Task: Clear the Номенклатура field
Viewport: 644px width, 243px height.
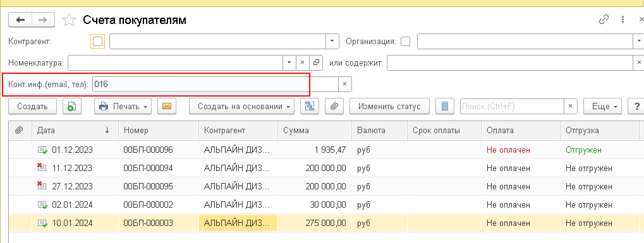Action: [302, 63]
